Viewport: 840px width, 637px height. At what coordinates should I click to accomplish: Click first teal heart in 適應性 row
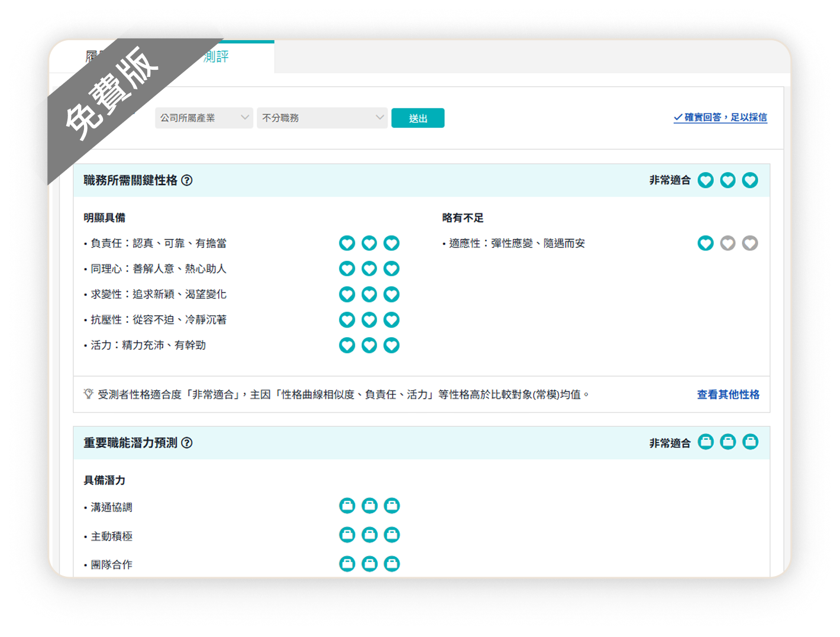[x=705, y=243]
